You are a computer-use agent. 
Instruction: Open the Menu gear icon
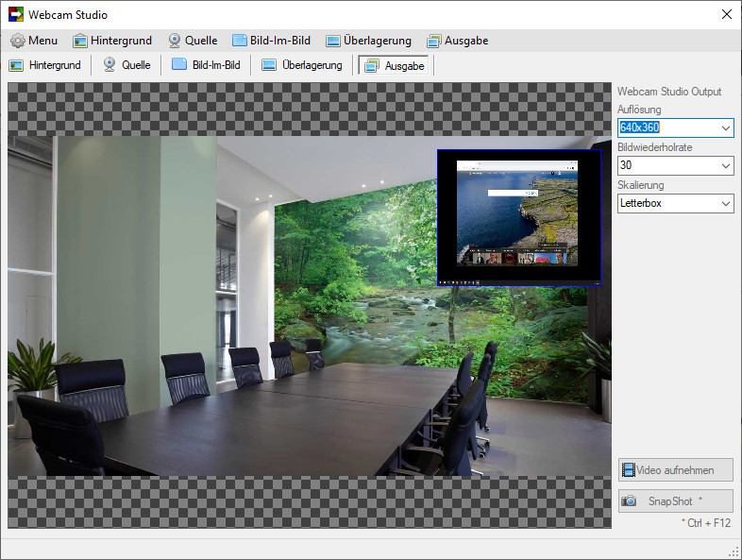(18, 41)
